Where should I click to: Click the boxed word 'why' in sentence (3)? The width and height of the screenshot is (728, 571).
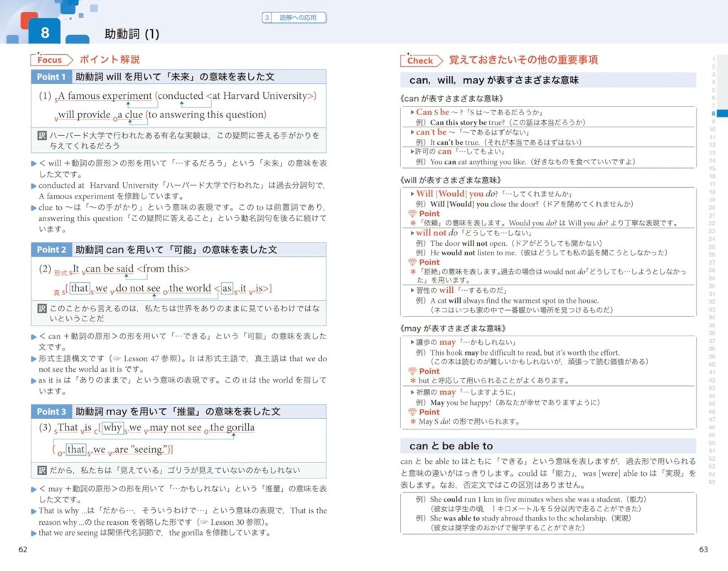pyautogui.click(x=112, y=427)
